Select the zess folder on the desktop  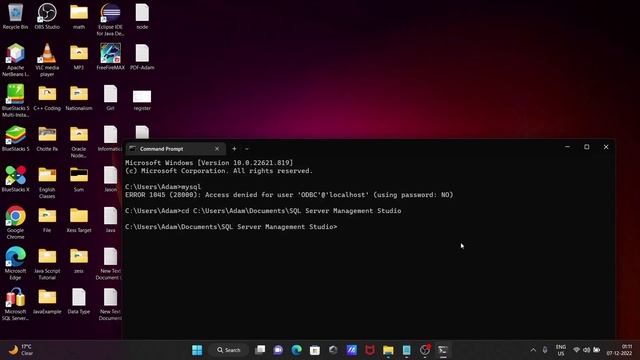(x=79, y=260)
